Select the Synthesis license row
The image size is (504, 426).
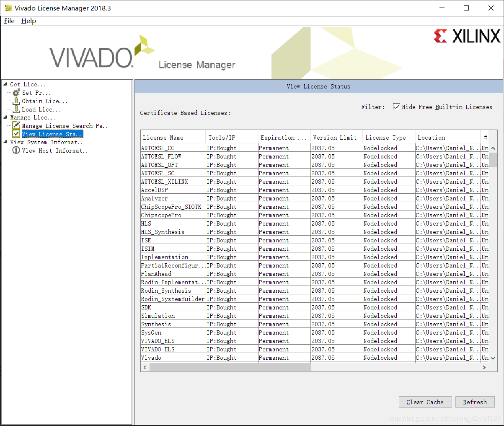click(x=315, y=324)
